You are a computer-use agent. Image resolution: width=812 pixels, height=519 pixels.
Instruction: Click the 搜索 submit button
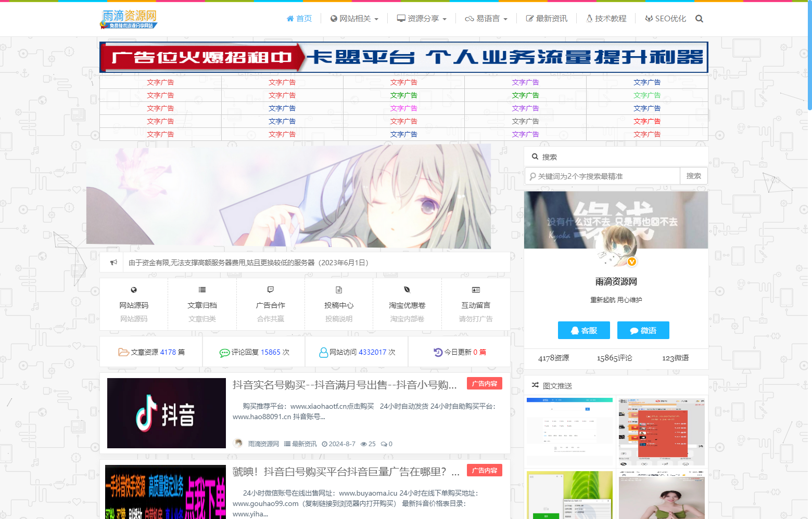[694, 176]
